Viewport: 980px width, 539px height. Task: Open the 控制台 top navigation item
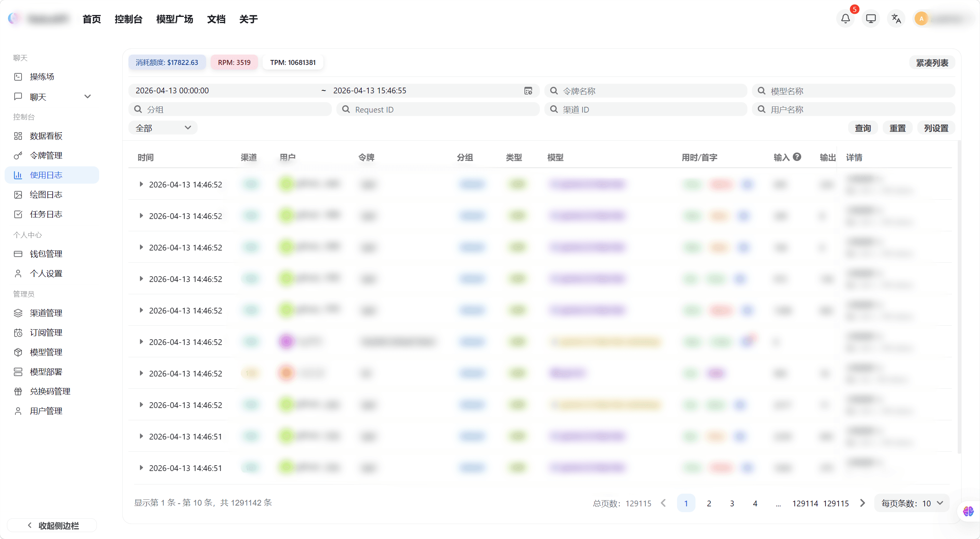(x=128, y=19)
